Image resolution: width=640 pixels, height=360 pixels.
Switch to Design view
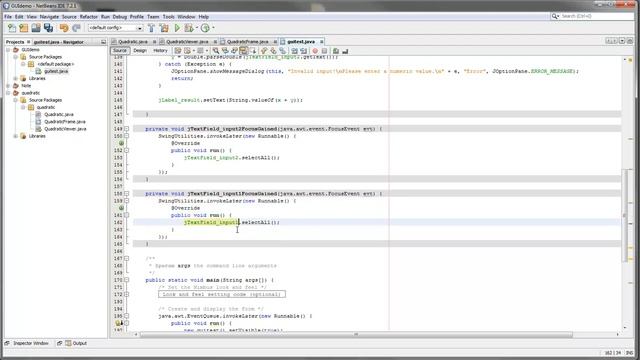(140, 51)
